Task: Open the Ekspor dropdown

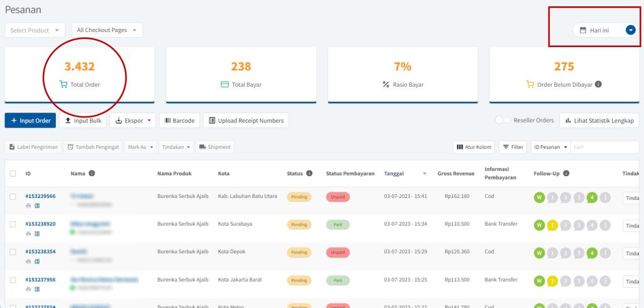Action: [133, 120]
